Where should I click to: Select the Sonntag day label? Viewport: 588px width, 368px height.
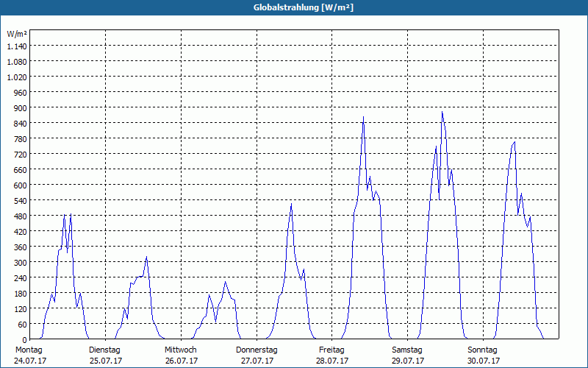482,350
